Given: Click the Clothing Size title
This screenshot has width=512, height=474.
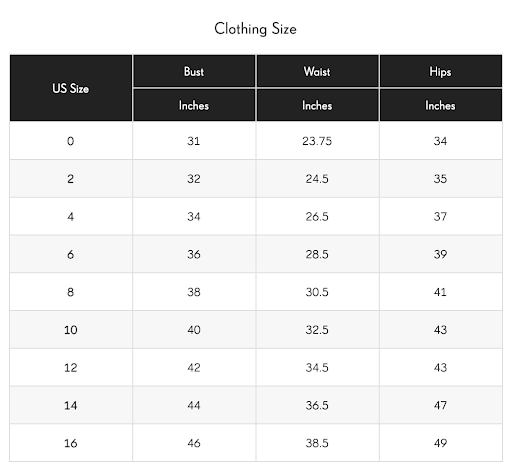Looking at the screenshot, I should (255, 29).
